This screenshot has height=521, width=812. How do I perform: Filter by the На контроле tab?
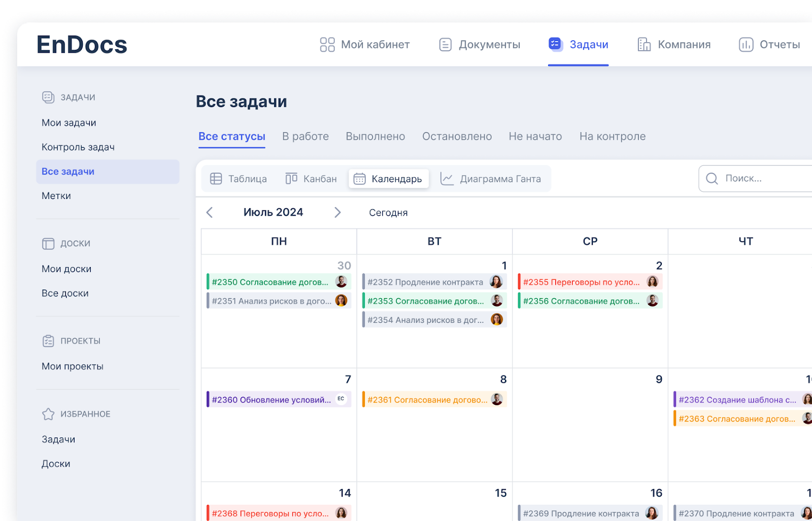click(613, 137)
